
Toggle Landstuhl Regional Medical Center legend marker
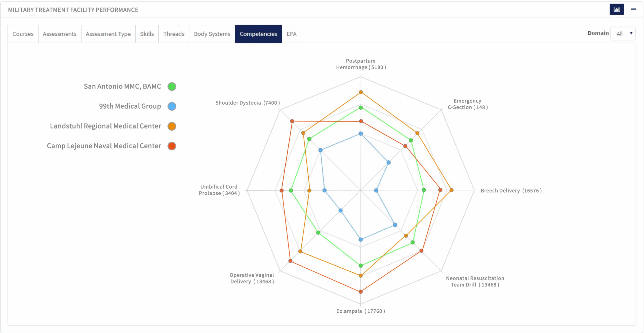pyautogui.click(x=172, y=126)
